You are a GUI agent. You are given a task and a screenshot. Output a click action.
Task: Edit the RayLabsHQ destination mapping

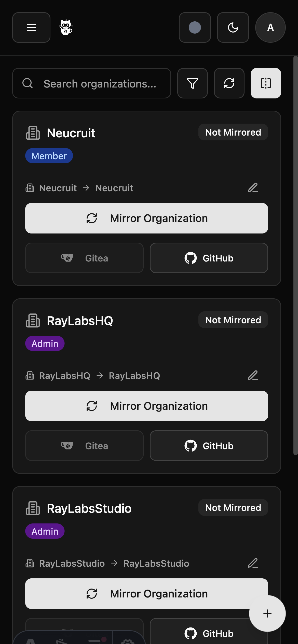click(x=253, y=376)
